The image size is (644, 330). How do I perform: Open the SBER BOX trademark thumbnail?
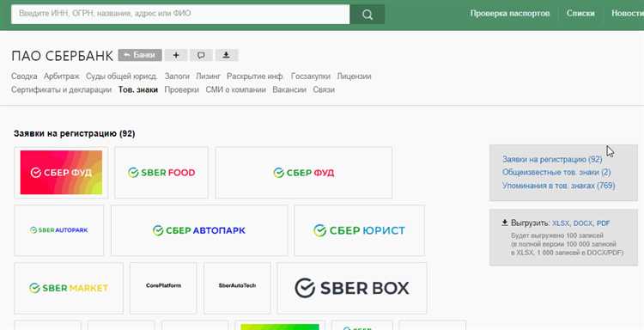click(352, 288)
